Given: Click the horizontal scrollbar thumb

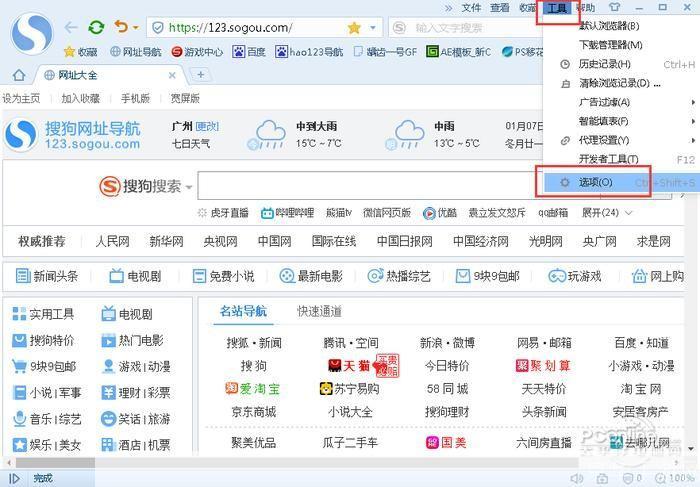Looking at the screenshot, I should click(x=55, y=462).
